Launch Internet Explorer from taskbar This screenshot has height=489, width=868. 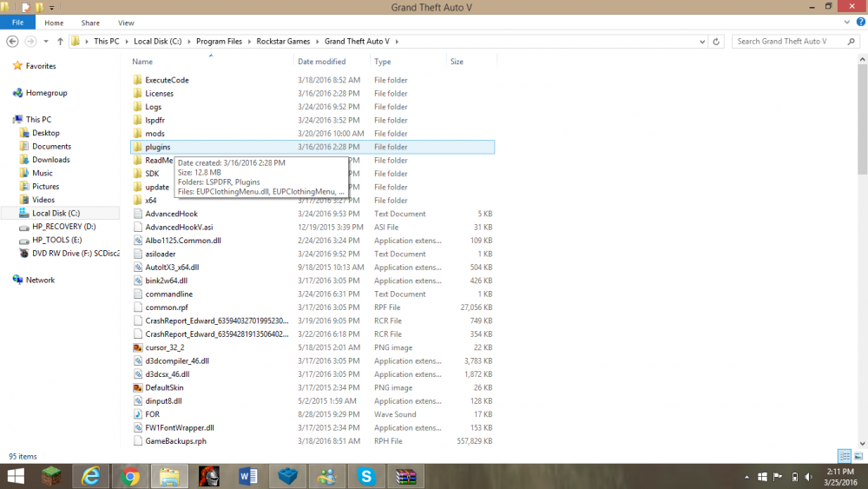coord(91,476)
